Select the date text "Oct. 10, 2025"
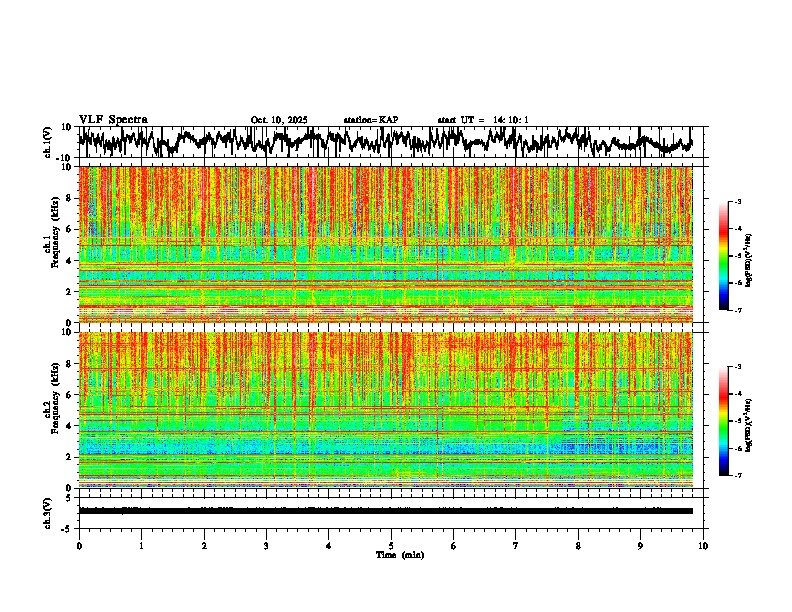Screen dimensions: 792x612 click(279, 120)
